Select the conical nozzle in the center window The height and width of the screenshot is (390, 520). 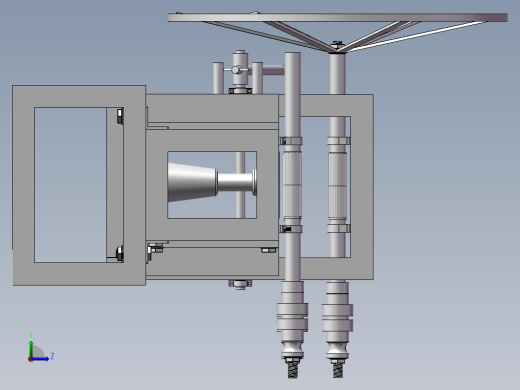(192, 182)
